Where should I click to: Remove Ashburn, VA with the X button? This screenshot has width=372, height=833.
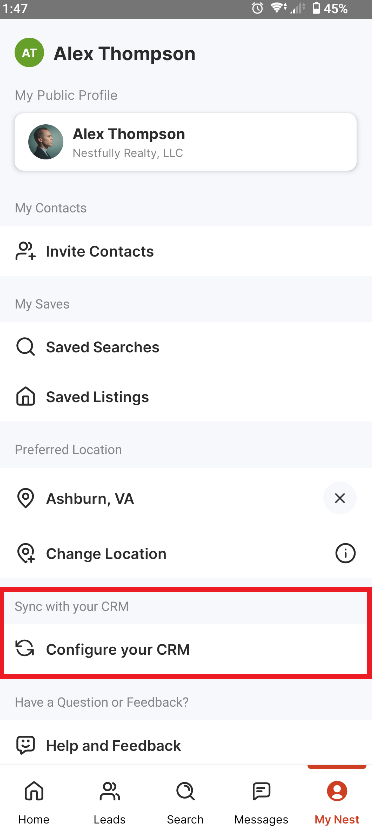(340, 498)
